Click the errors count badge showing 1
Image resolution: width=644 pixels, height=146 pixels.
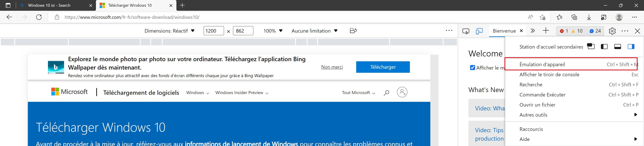564,31
